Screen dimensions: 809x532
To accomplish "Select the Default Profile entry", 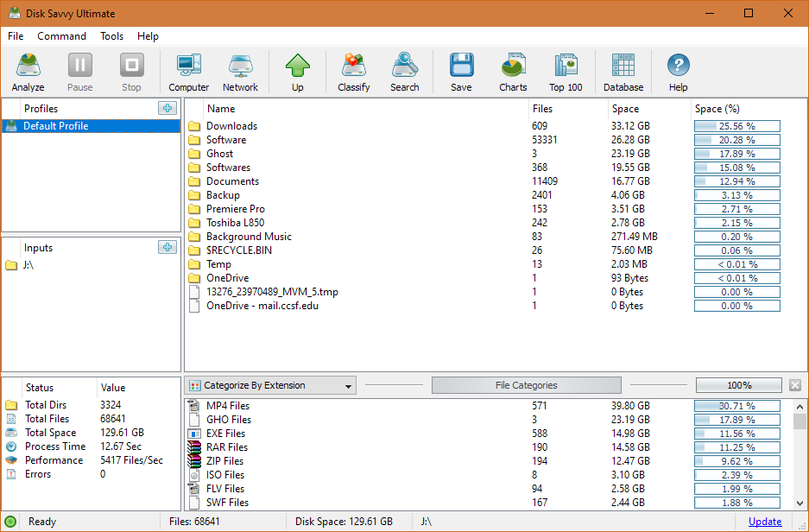I will 92,126.
